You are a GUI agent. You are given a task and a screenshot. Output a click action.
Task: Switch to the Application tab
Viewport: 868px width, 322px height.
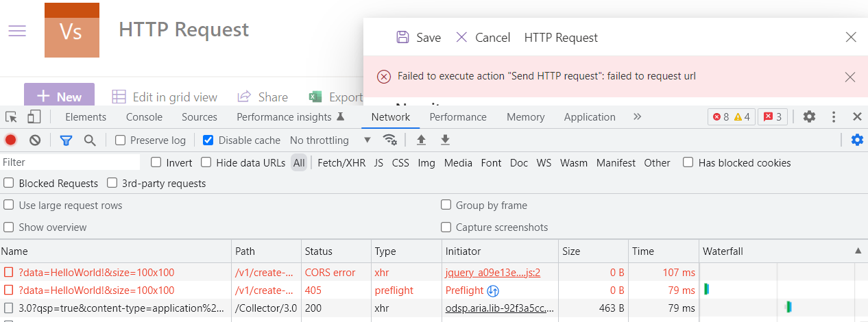pyautogui.click(x=589, y=117)
